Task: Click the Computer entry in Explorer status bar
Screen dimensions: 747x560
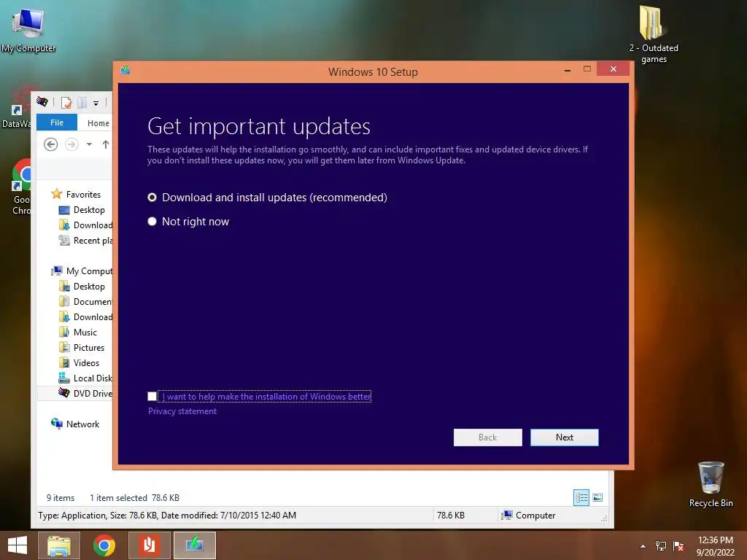Action: pos(529,516)
